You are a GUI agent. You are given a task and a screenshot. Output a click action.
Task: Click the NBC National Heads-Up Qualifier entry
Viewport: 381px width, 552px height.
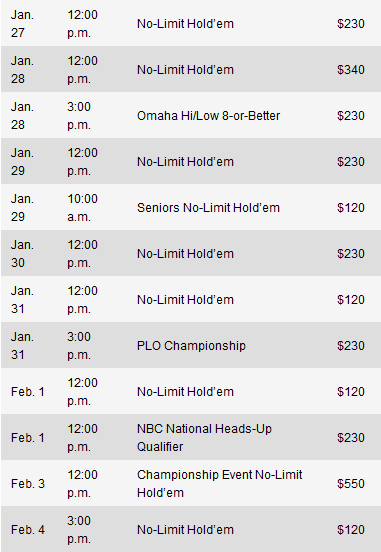204,438
